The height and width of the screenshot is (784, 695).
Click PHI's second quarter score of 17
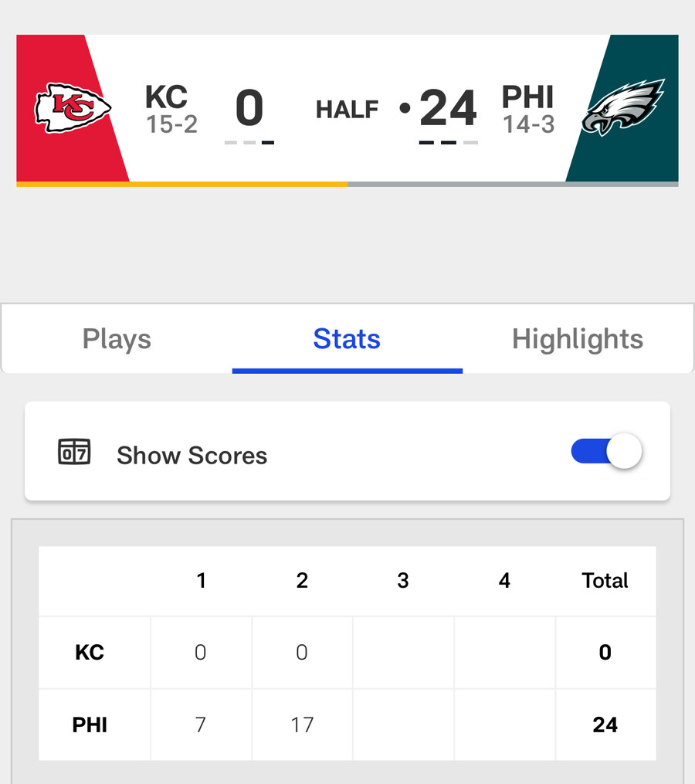tap(302, 725)
